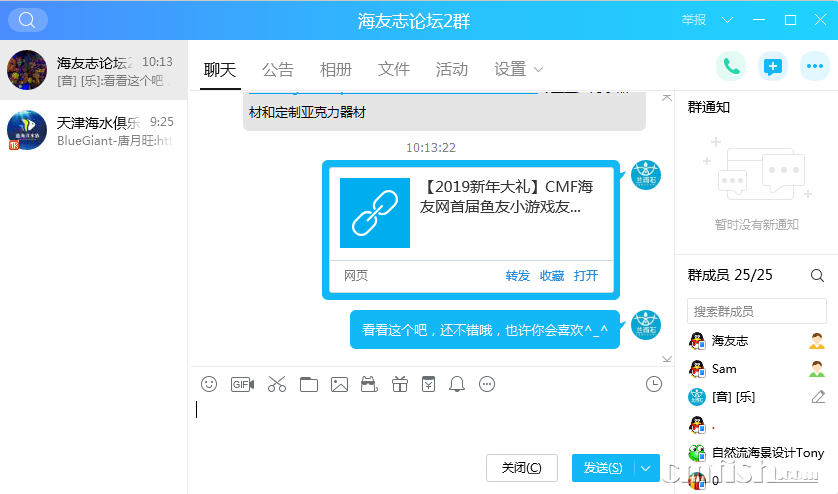This screenshot has height=494, width=838.
Task: Expand the 设置 settings dropdown
Action: (539, 70)
